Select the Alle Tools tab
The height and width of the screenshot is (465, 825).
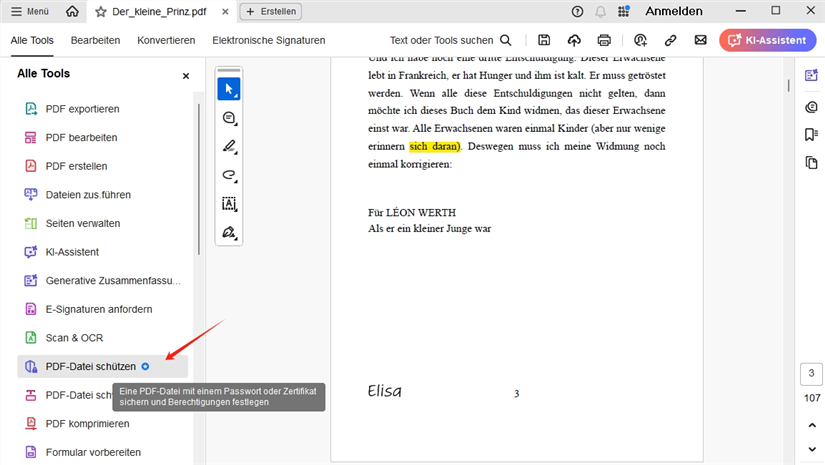coord(32,41)
